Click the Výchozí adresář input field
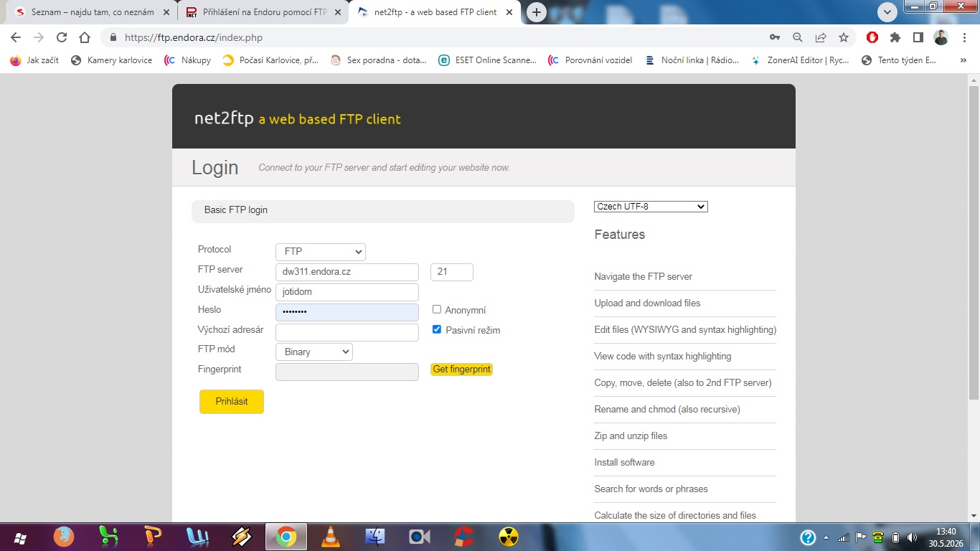The width and height of the screenshot is (980, 551). tap(347, 332)
